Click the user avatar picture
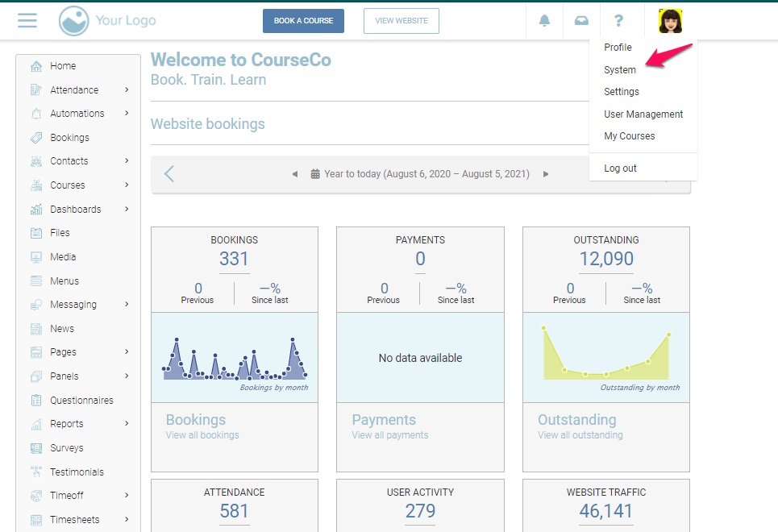The height and width of the screenshot is (532, 778). 671,21
